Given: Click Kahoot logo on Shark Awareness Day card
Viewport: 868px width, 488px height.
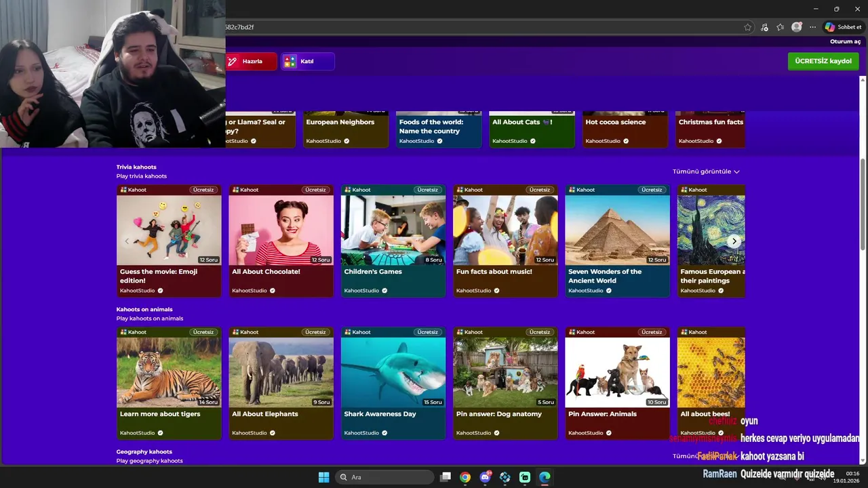Looking at the screenshot, I should (357, 332).
